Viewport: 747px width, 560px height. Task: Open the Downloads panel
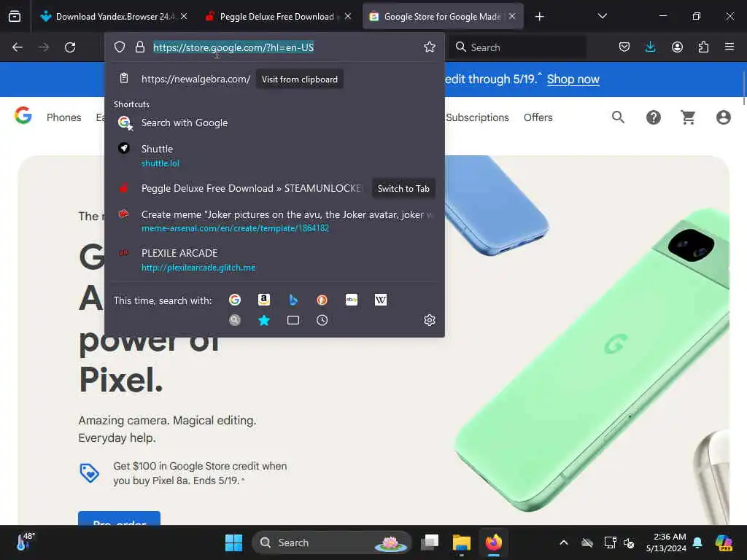click(x=650, y=47)
